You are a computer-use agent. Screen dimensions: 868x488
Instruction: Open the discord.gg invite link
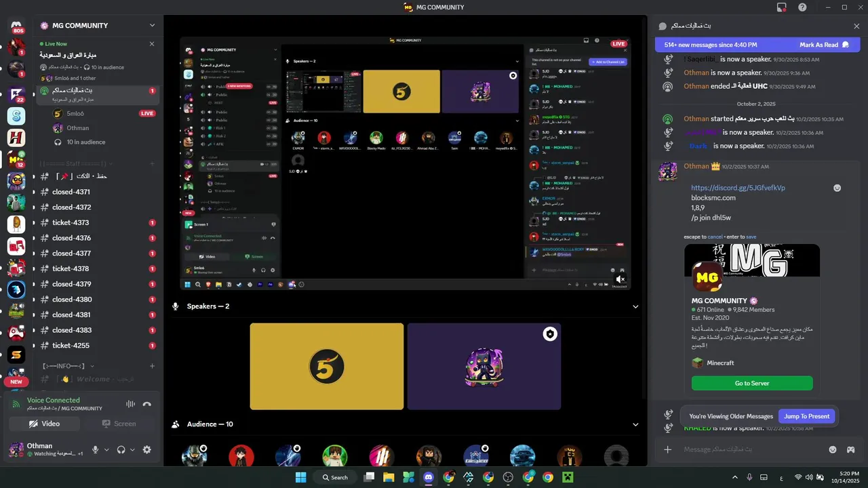(x=738, y=188)
